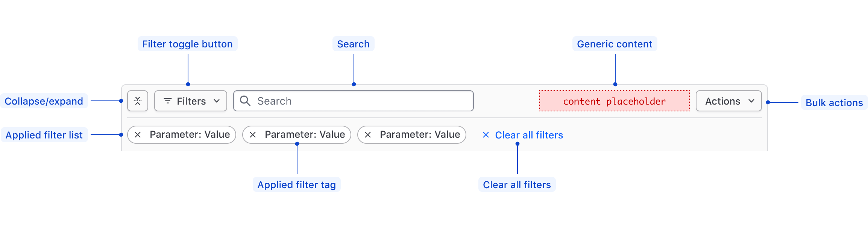Expand the Filters dropdown chevron

tap(217, 101)
